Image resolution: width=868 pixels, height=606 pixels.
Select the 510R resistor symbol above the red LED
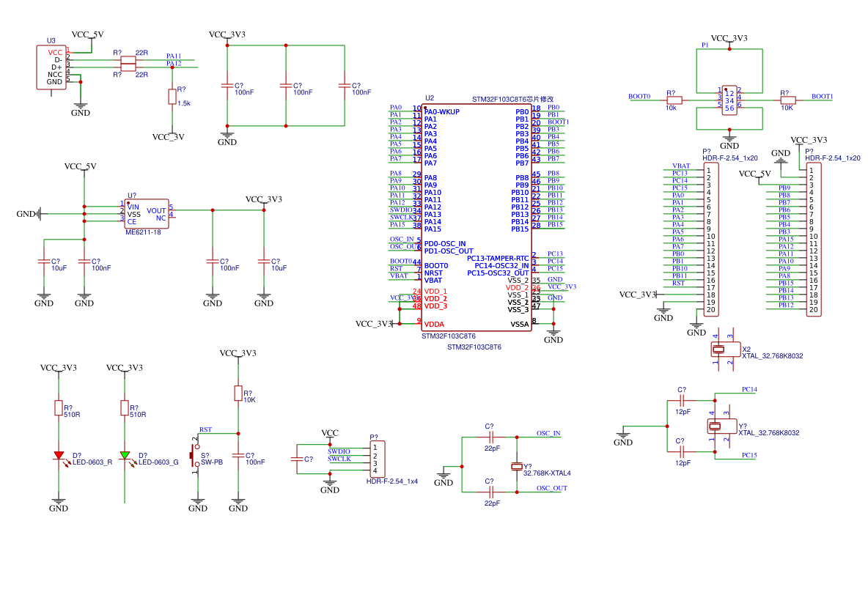click(x=59, y=408)
